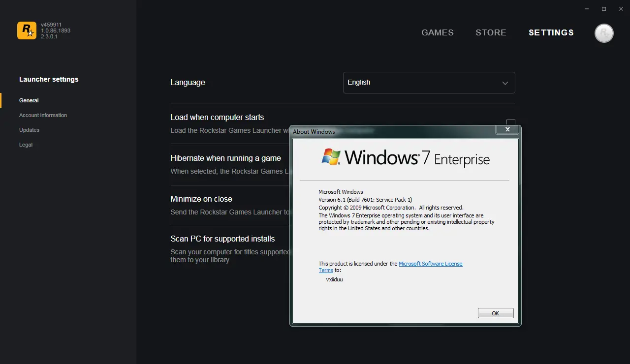Open Account information settings
This screenshot has height=364, width=630.
tap(43, 115)
